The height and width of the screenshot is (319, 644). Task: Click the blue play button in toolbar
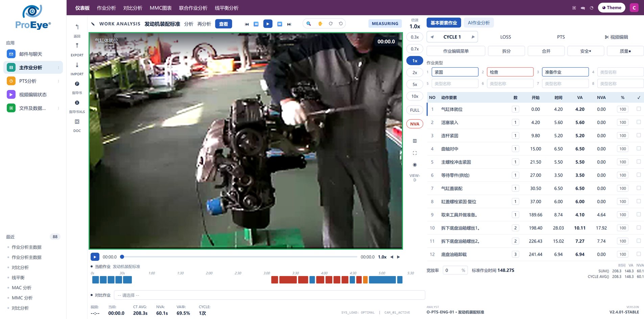click(268, 24)
